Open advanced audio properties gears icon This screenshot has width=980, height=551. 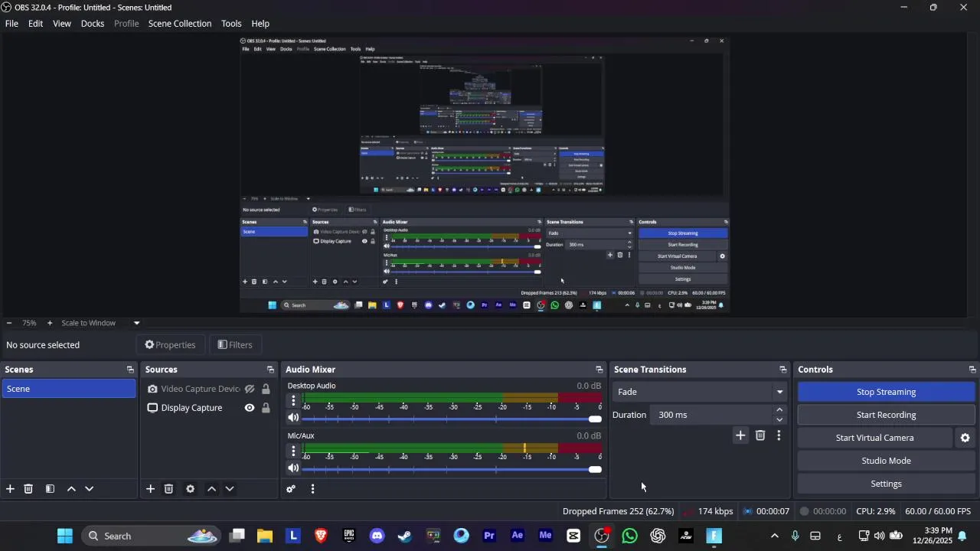291,489
